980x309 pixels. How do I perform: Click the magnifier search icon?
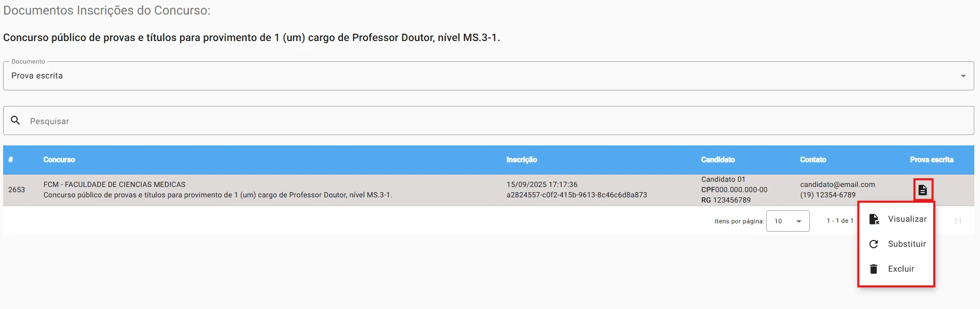pos(16,120)
